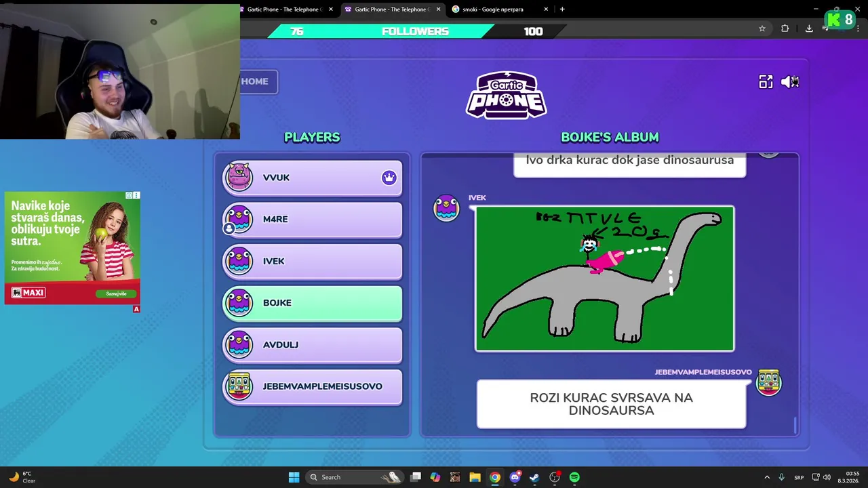Open Google Chrome from the taskbar
868x488 pixels.
(x=495, y=477)
